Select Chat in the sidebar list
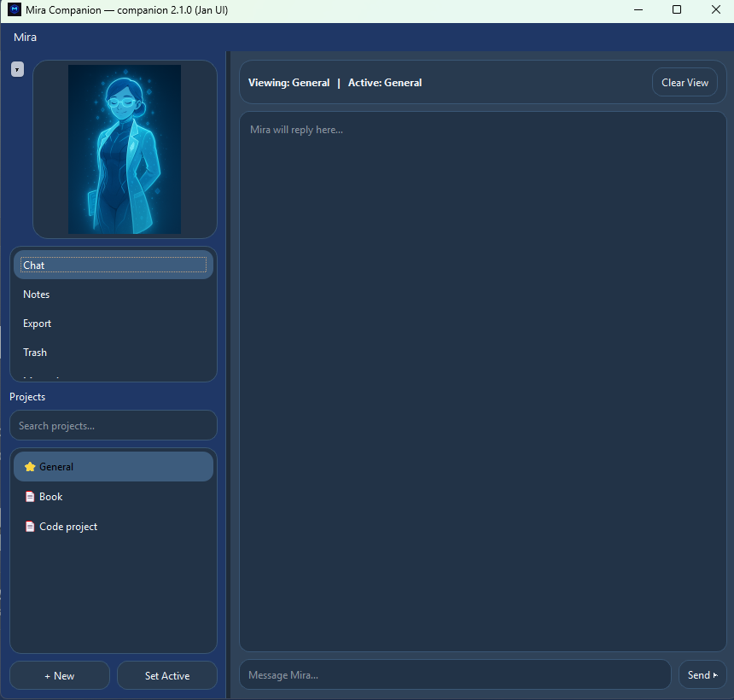Image resolution: width=734 pixels, height=700 pixels. pos(114,265)
